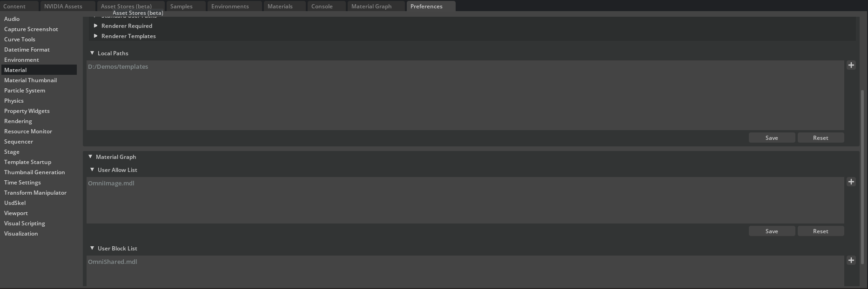Open Rendering preferences
Image resolution: width=868 pixels, height=289 pixels.
[x=39, y=121]
